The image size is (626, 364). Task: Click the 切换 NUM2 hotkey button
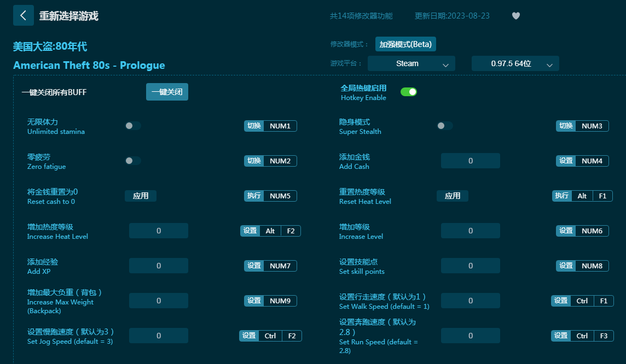270,161
